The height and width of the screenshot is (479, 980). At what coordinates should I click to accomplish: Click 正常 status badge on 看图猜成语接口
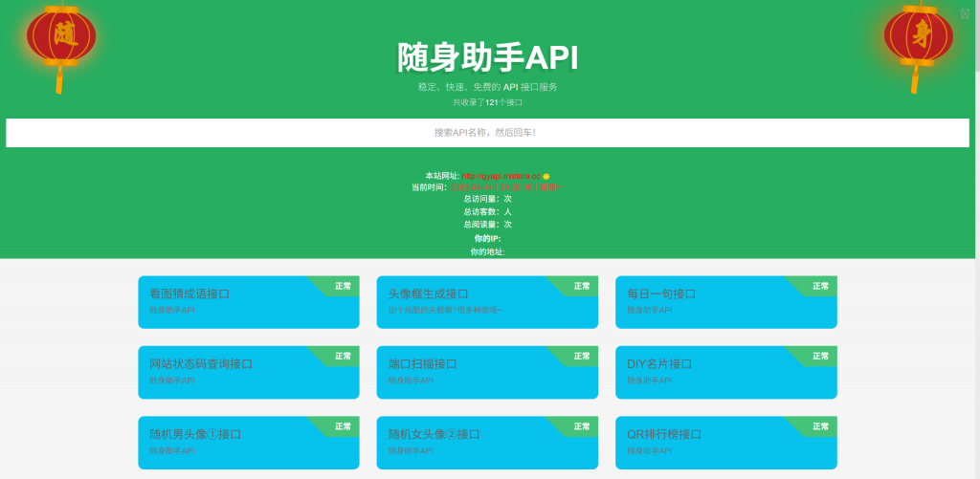click(344, 286)
